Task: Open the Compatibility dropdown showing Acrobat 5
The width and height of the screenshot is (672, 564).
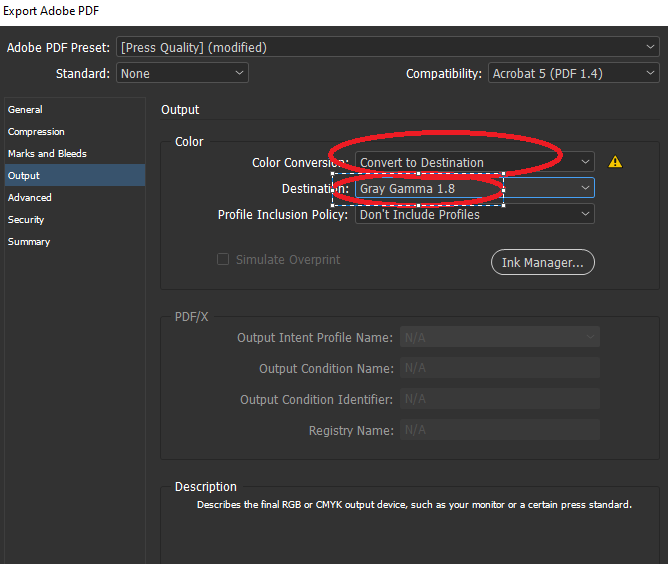Action: click(573, 73)
